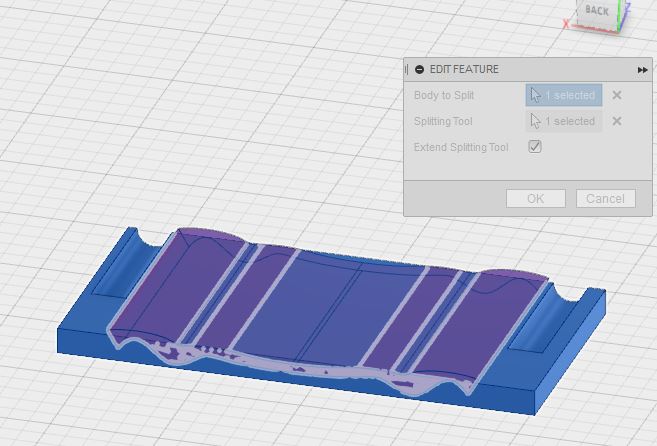Click OK in Edit Feature dialog
Screen dimensions: 657x446
click(535, 198)
